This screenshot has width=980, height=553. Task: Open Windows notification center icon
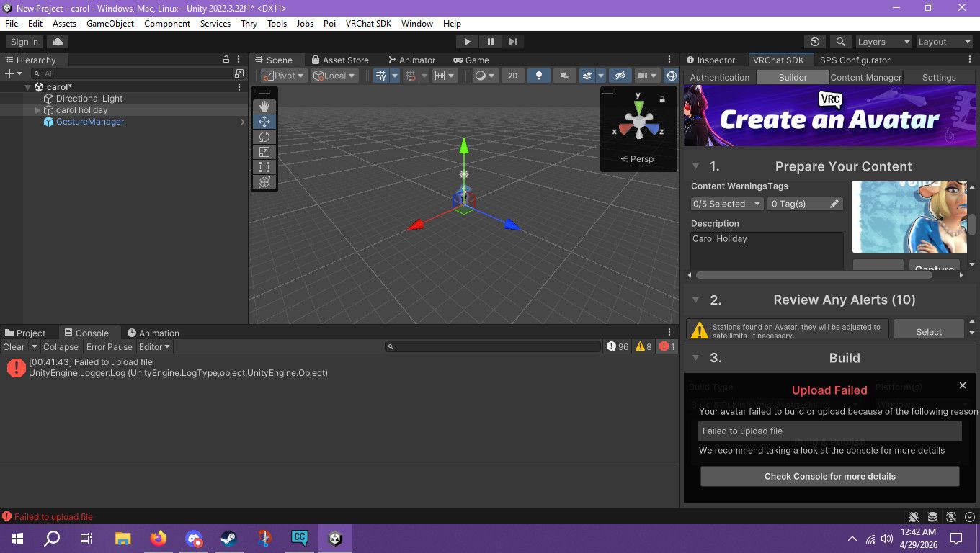(x=956, y=538)
